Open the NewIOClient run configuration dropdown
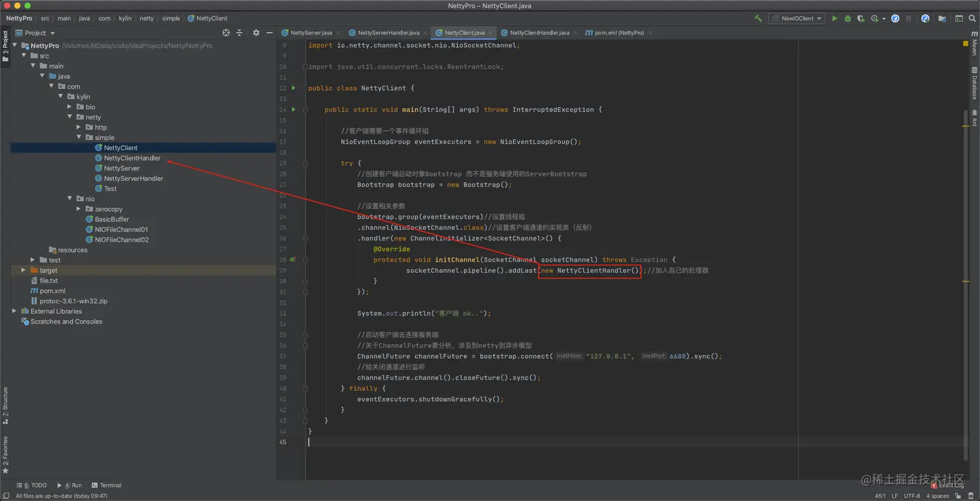Screen dimensions: 980x501 797,18
